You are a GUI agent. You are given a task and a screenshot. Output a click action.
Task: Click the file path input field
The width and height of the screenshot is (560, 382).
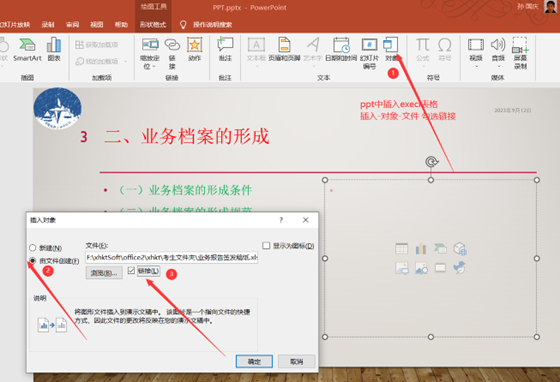pos(171,257)
